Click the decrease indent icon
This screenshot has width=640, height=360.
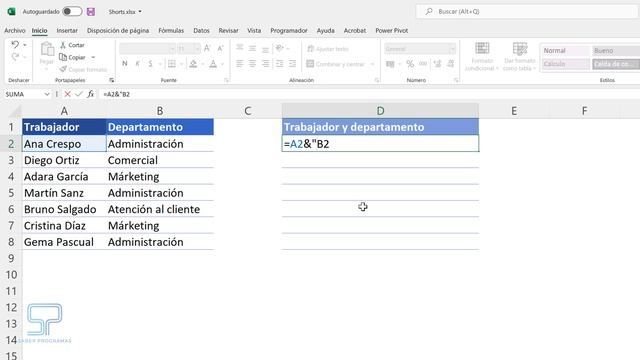click(280, 64)
